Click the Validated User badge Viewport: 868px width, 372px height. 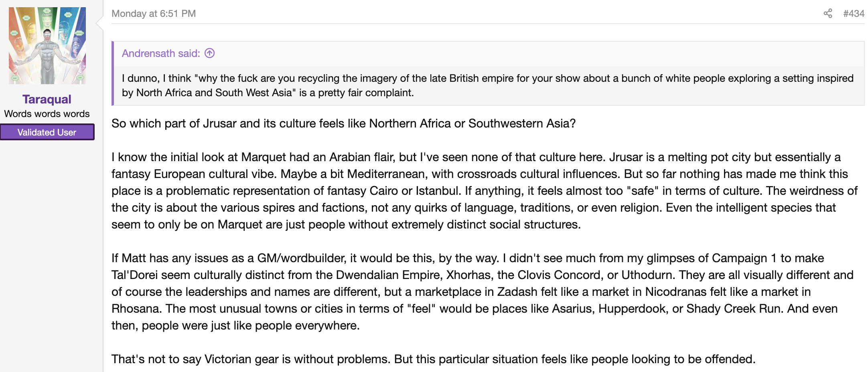47,132
